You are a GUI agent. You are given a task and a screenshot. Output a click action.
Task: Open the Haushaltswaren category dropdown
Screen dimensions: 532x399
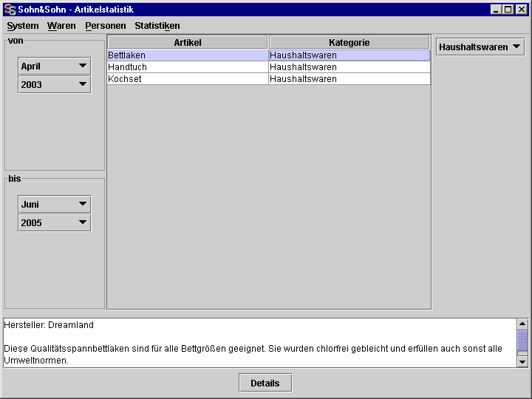[x=480, y=47]
